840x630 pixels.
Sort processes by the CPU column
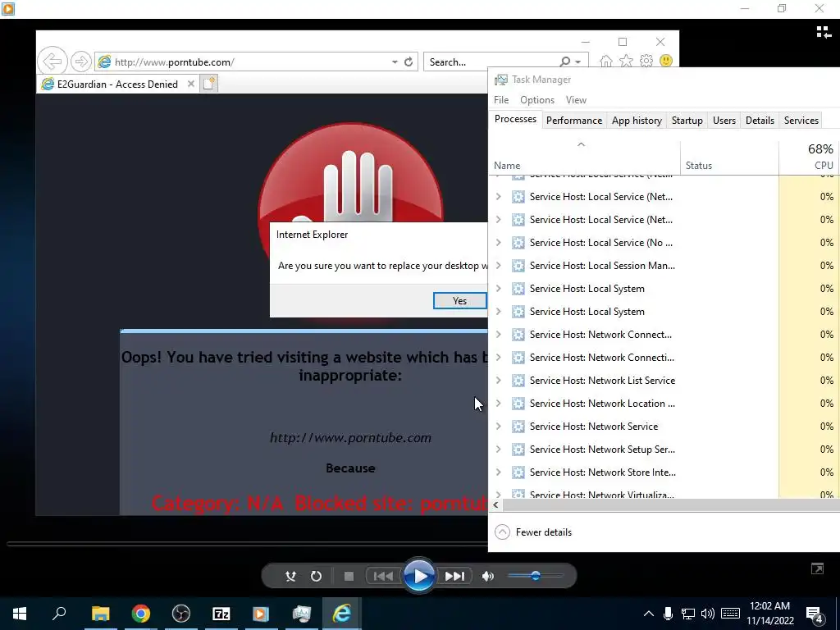tap(809, 158)
